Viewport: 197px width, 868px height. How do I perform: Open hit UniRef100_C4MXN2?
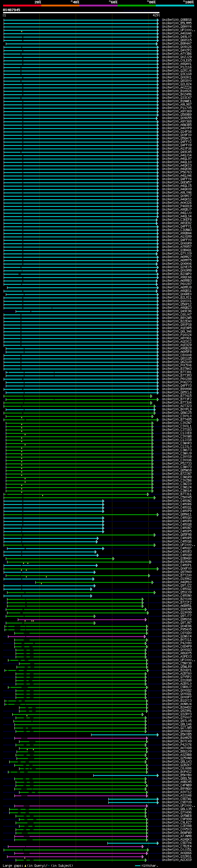click(x=177, y=501)
